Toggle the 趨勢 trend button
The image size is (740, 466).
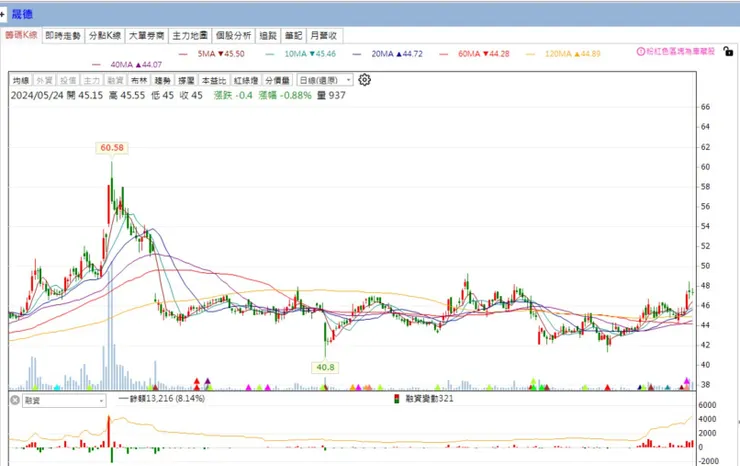163,80
